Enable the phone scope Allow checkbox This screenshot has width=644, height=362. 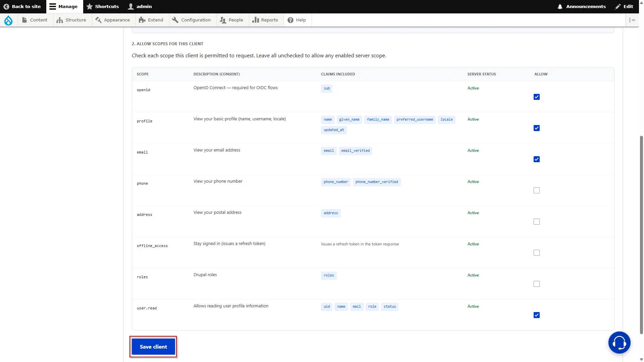click(x=537, y=190)
